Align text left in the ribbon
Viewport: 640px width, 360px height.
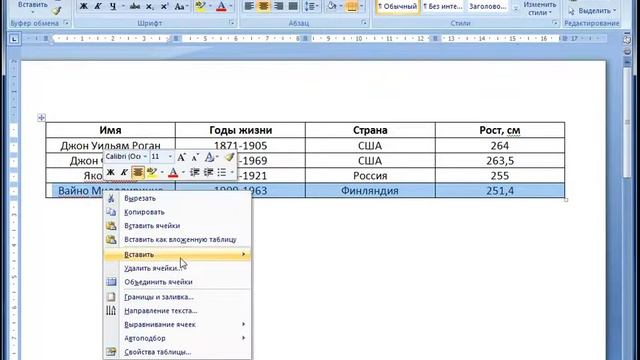249,6
